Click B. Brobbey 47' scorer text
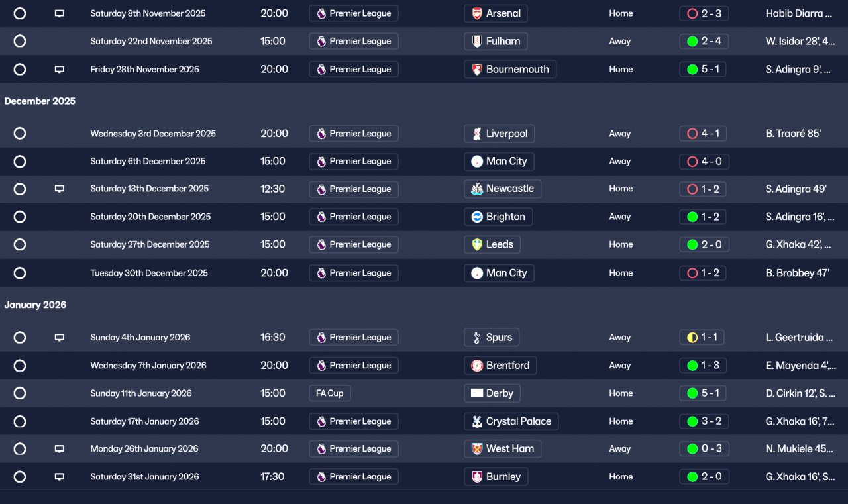The image size is (848, 504). coord(797,273)
